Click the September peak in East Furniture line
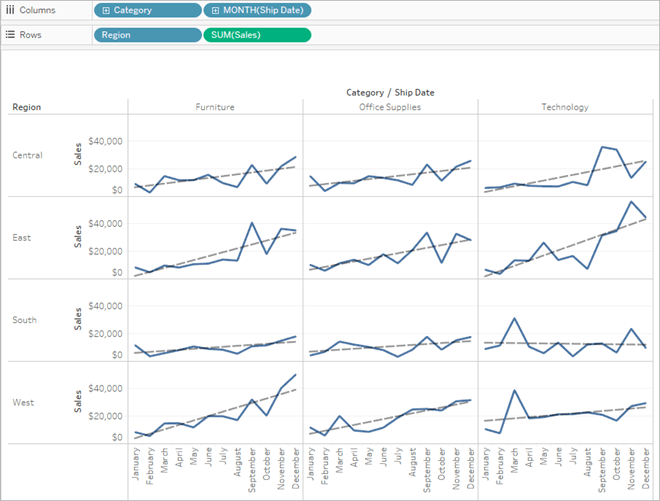Viewport: 660px width, 501px height. coord(252,223)
